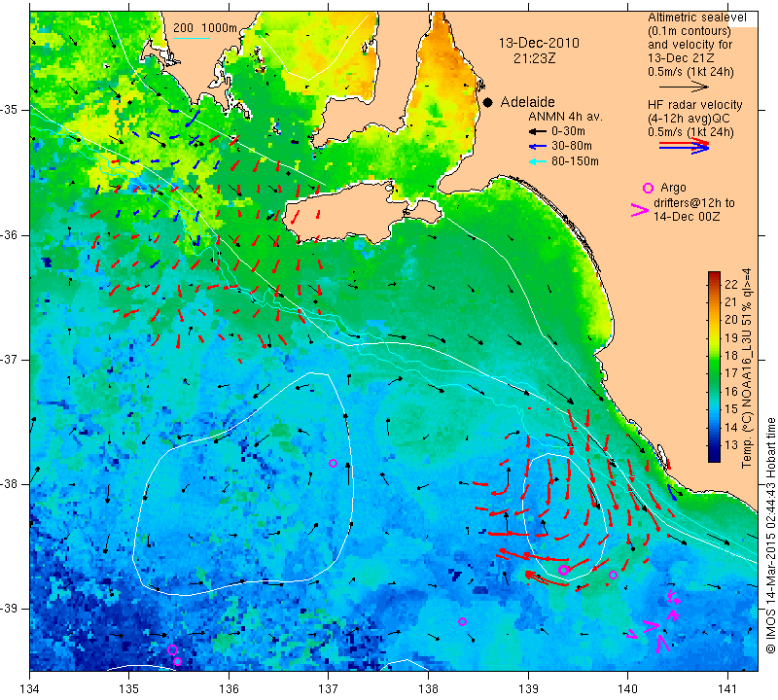The image size is (778, 700).
Task: Click the 136 longitude axis label
Action: pyautogui.click(x=229, y=688)
